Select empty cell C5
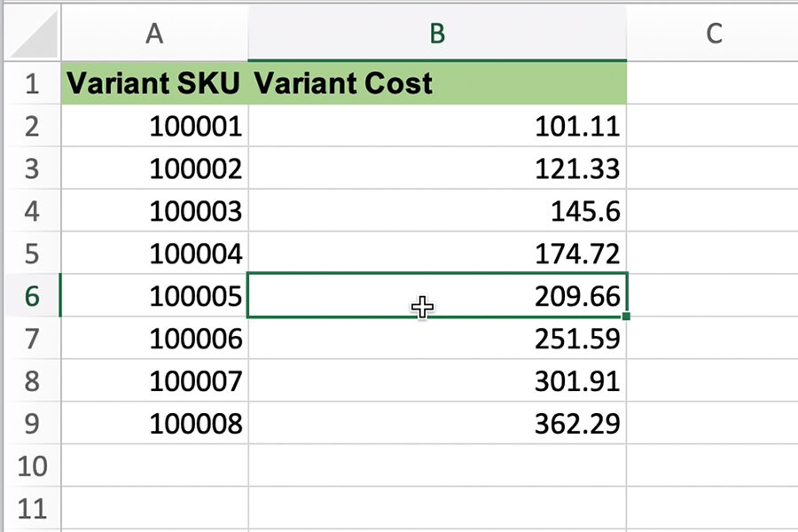 click(713, 253)
